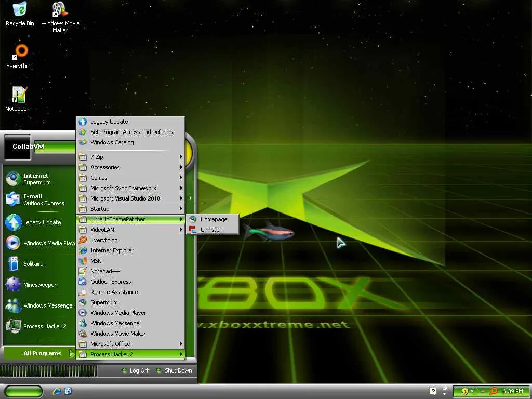Click the Everything tray icon near clock

click(493, 391)
